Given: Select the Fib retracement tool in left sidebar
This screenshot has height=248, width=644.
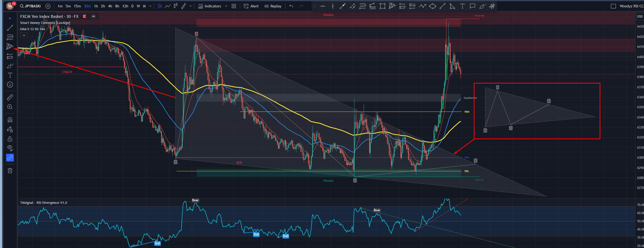Looking at the screenshot, I should click(x=10, y=37).
